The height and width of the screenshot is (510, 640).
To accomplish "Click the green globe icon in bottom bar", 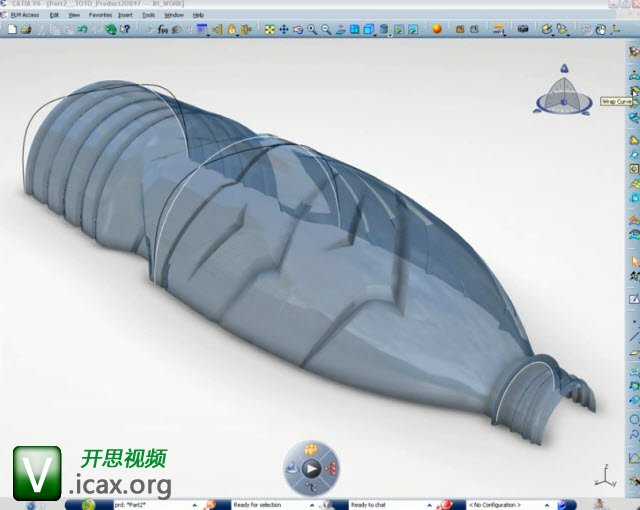I will (88, 505).
